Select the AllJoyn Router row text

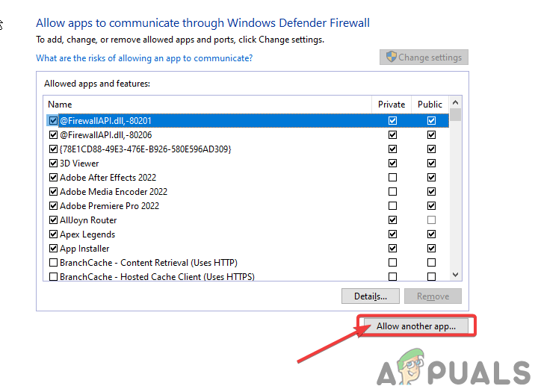88,220
